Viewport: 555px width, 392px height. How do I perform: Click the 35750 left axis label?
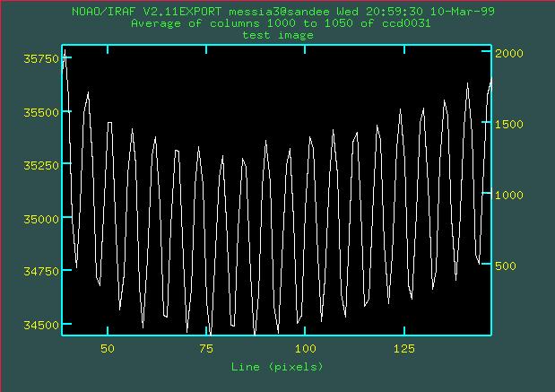pyautogui.click(x=41, y=59)
